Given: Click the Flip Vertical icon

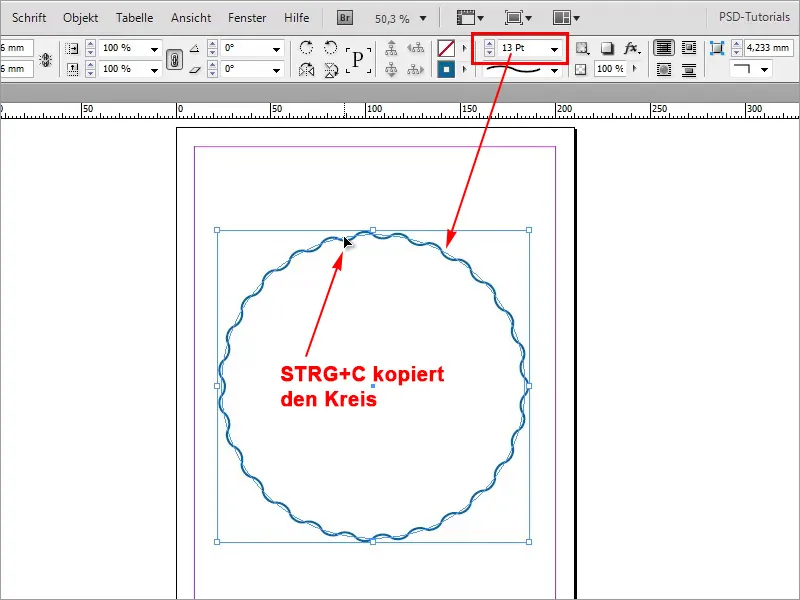Looking at the screenshot, I should [x=330, y=69].
